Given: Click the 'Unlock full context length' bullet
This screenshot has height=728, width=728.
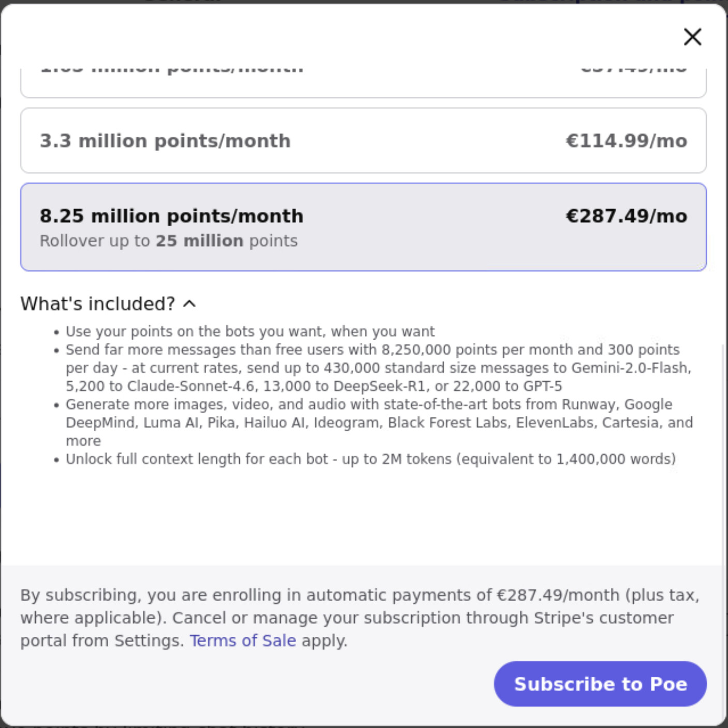Looking at the screenshot, I should pyautogui.click(x=371, y=459).
